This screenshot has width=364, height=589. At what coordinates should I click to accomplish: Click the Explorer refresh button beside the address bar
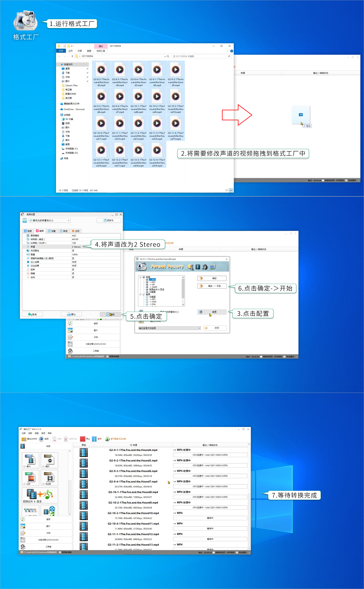coord(168,56)
